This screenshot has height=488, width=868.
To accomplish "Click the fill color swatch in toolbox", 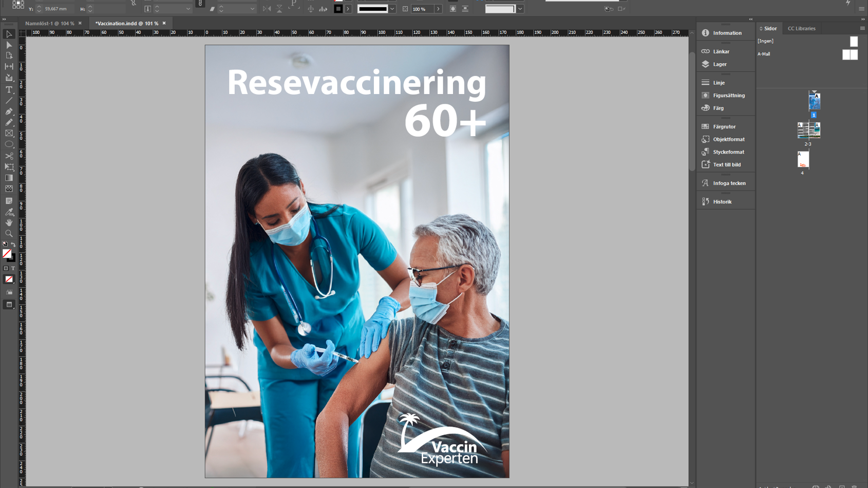I will (7, 253).
